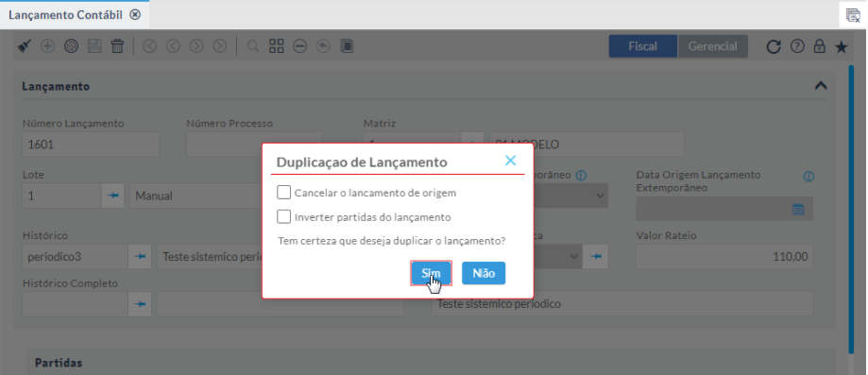Click the reply-arrow revert icon
Screen dimensions: 868x375
[x=323, y=46]
